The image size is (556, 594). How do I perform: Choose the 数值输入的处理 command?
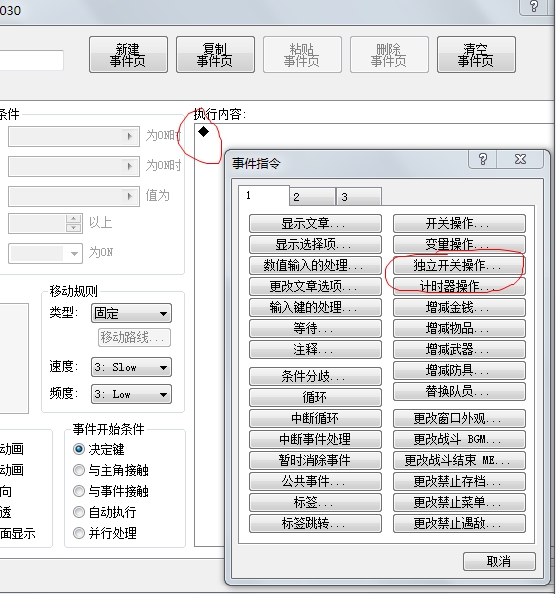pyautogui.click(x=315, y=265)
